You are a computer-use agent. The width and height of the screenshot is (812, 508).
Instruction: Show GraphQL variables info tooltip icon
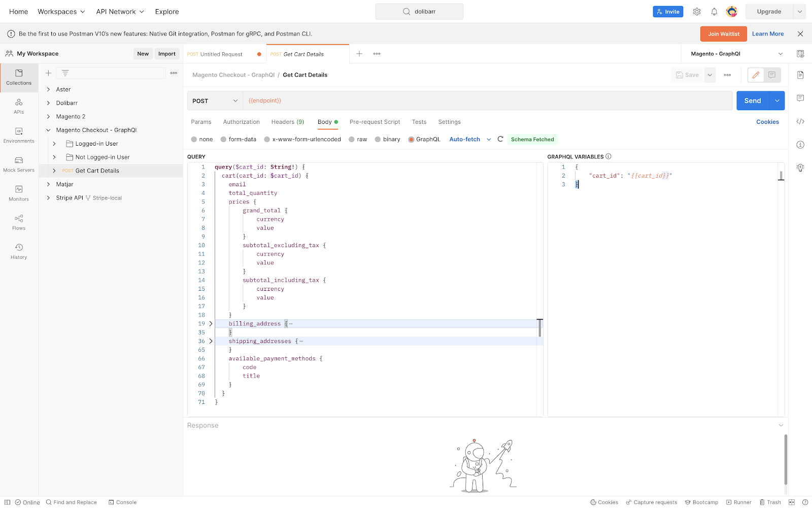point(608,156)
